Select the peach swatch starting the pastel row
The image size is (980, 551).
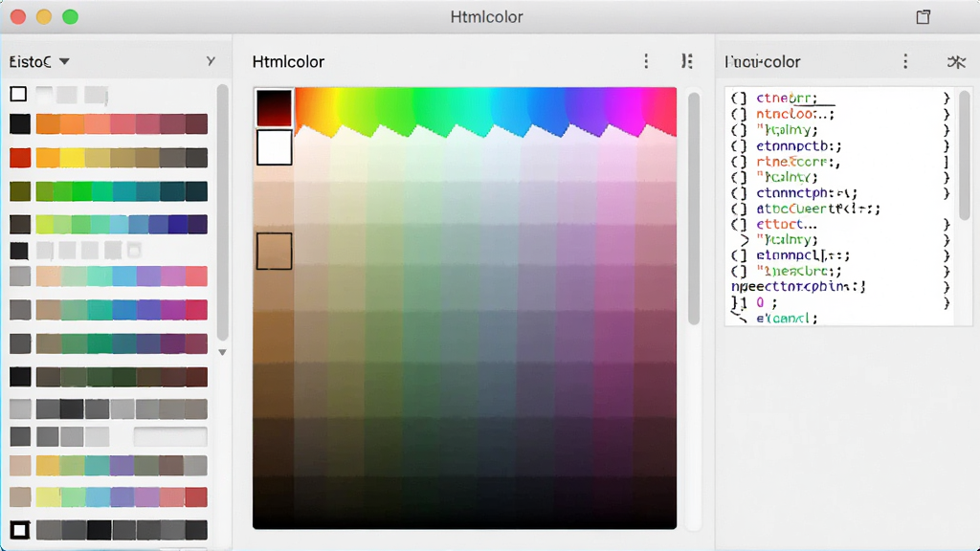pos(48,276)
